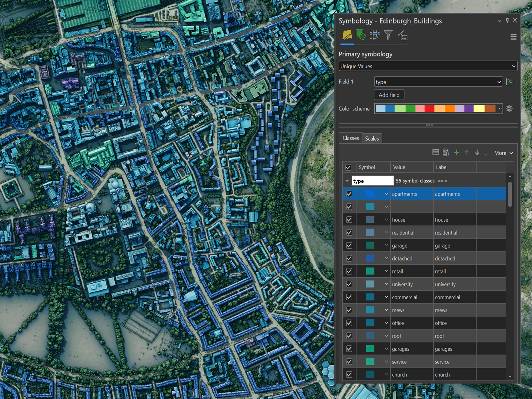Open the Symbol layer drawing settings icon
Screen dimensions: 532x399
click(x=374, y=35)
